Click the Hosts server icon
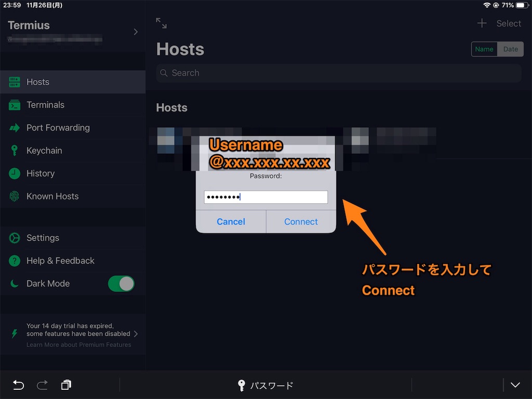The width and height of the screenshot is (532, 399). point(14,82)
